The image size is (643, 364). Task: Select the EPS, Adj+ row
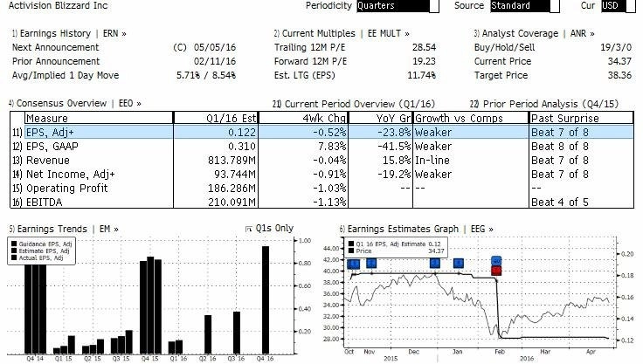[321, 133]
